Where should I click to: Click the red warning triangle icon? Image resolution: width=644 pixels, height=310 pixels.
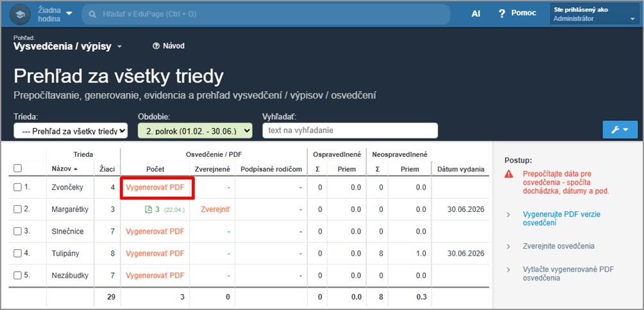(x=509, y=174)
